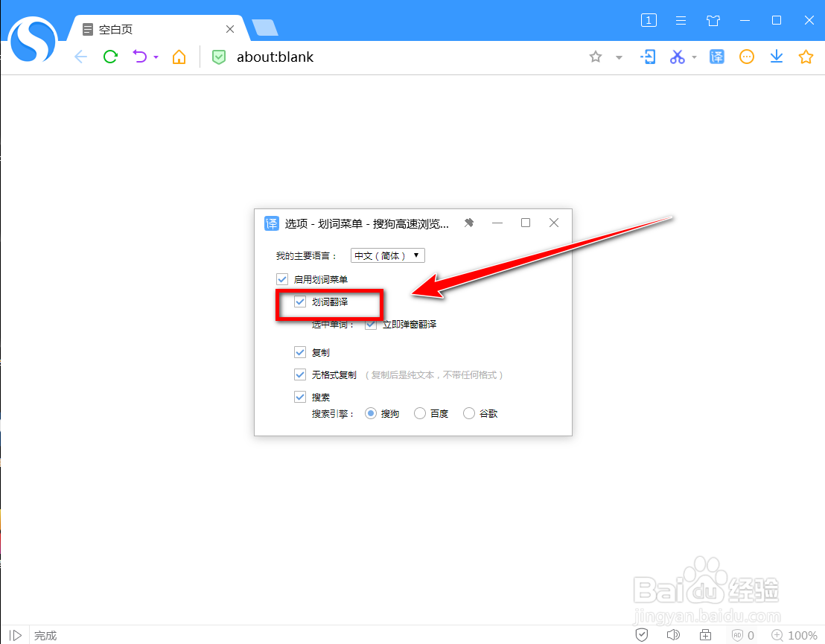Close the 选项 - 划词菜单 dialog
Screen dimensions: 825x644
[554, 223]
